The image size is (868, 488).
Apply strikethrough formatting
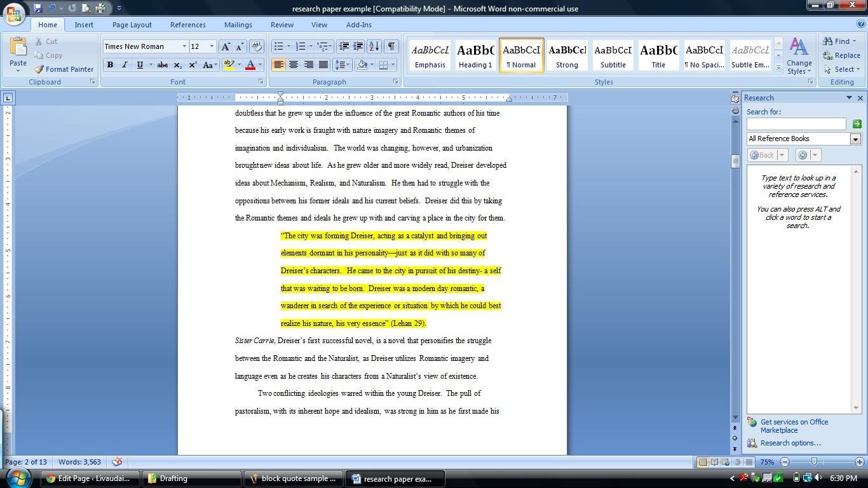[x=162, y=65]
